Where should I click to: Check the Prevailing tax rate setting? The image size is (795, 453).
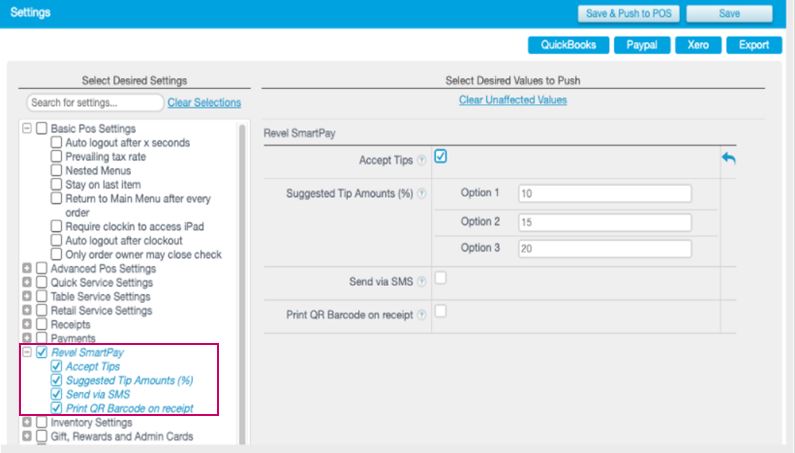click(x=57, y=157)
